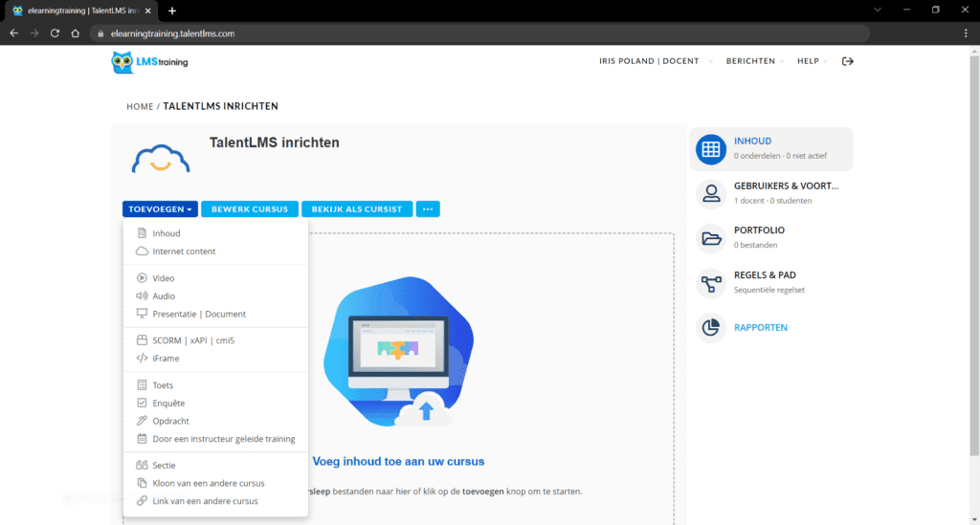Screen dimensions: 980x525
Task: Open the Regels & Pad flow icon
Action: coord(711,283)
